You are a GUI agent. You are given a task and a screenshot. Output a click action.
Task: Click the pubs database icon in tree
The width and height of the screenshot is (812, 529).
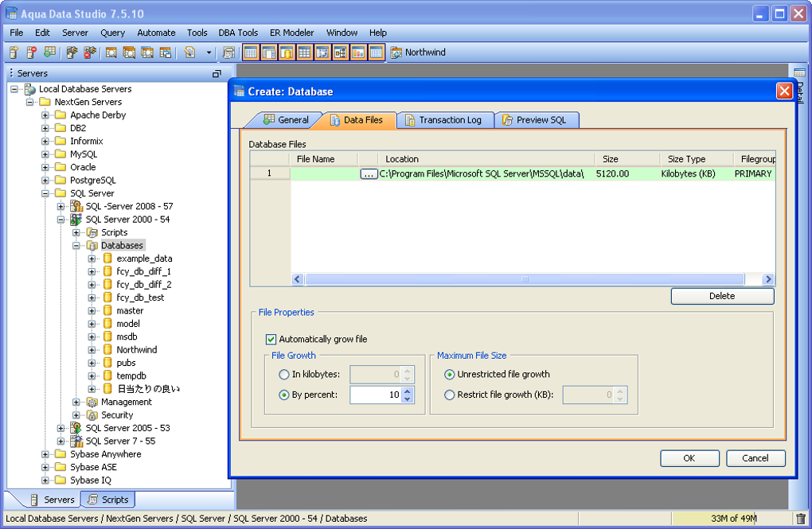[x=107, y=363]
